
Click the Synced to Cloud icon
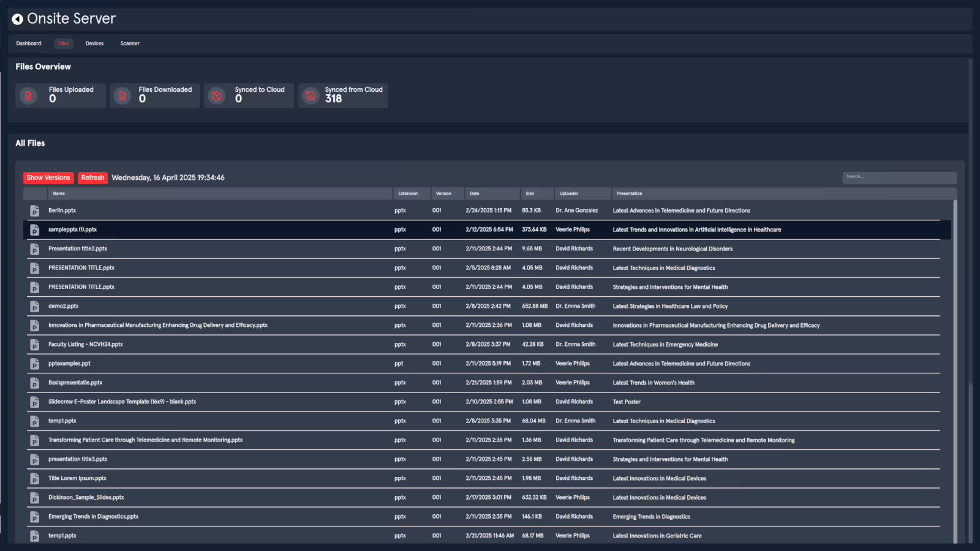click(217, 96)
